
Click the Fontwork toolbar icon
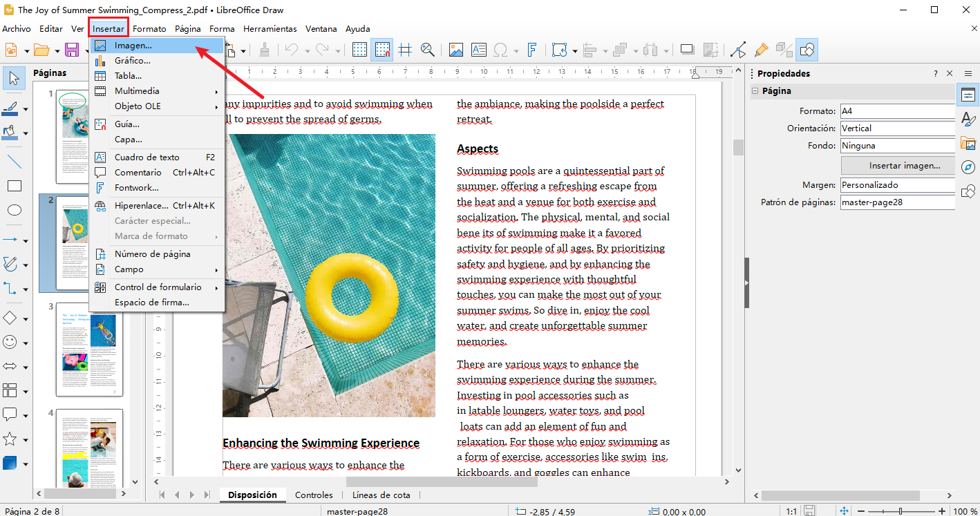click(x=532, y=50)
